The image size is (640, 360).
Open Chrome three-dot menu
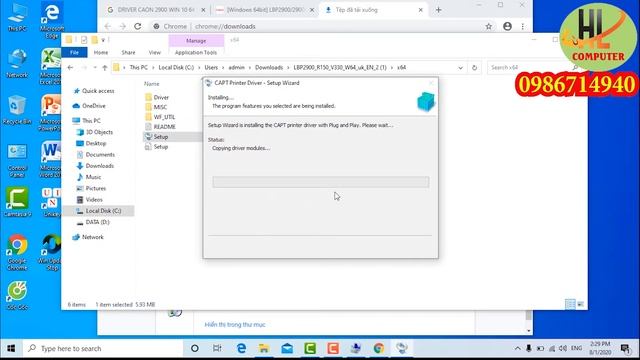523,27
